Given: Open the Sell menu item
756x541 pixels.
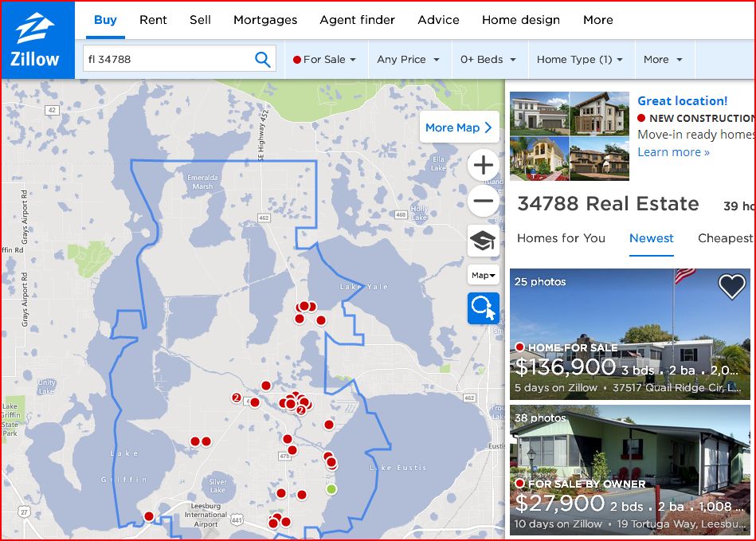Looking at the screenshot, I should coord(200,20).
